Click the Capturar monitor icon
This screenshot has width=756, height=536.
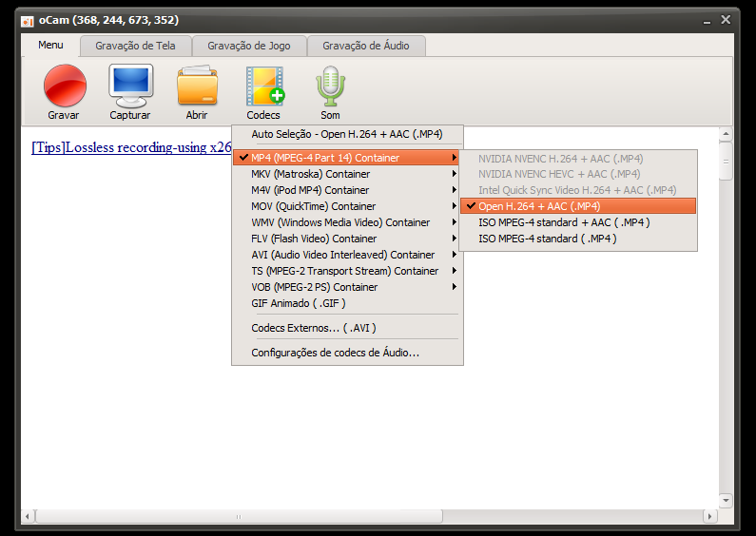(130, 92)
